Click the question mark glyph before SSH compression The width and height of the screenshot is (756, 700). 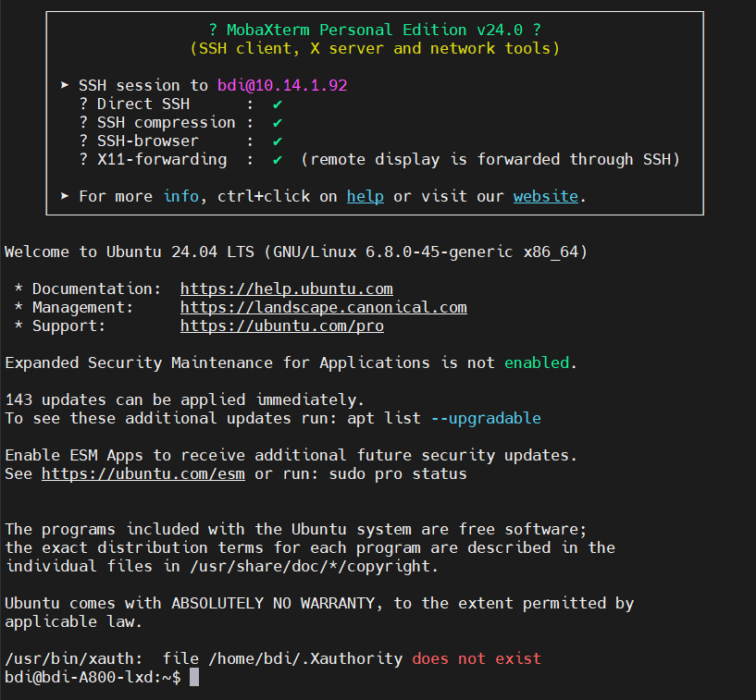pyautogui.click(x=82, y=122)
